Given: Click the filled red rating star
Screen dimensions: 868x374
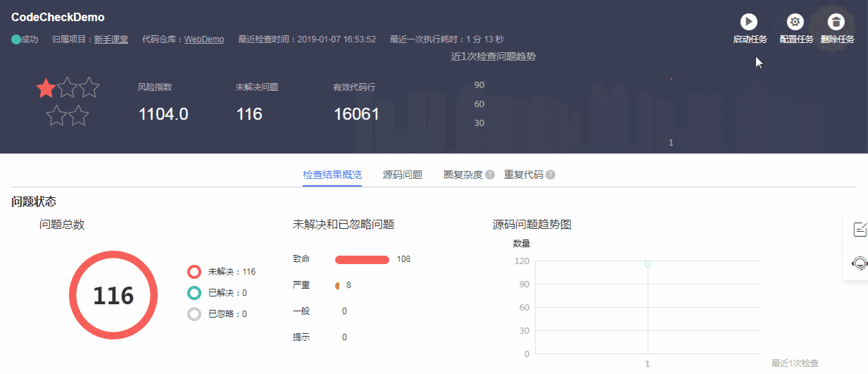Looking at the screenshot, I should 46,88.
